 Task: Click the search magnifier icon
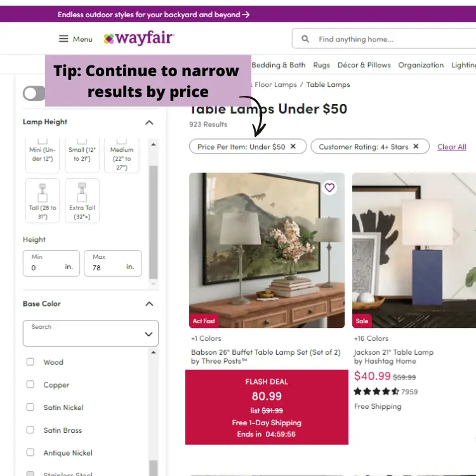305,39
